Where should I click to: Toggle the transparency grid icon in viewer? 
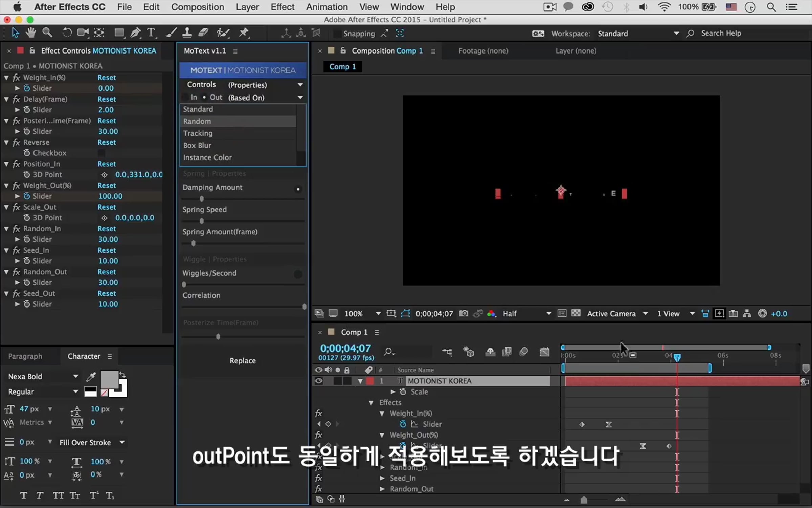coord(576,313)
